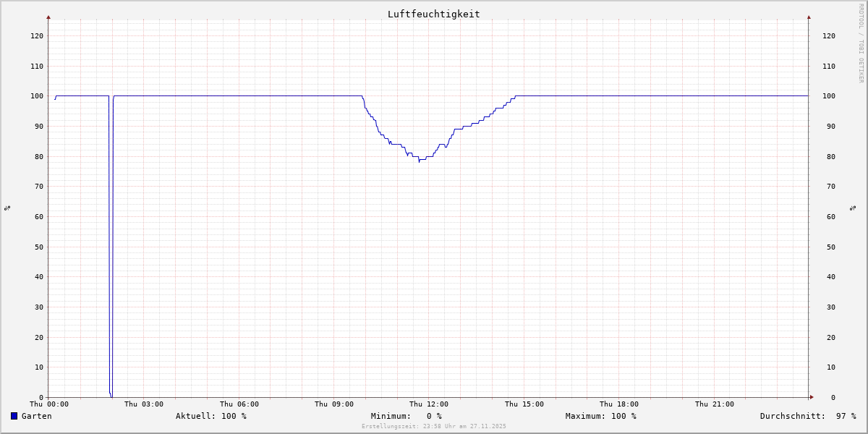
Task: Click the Thu 18:00 time axis label
Action: click(x=618, y=404)
